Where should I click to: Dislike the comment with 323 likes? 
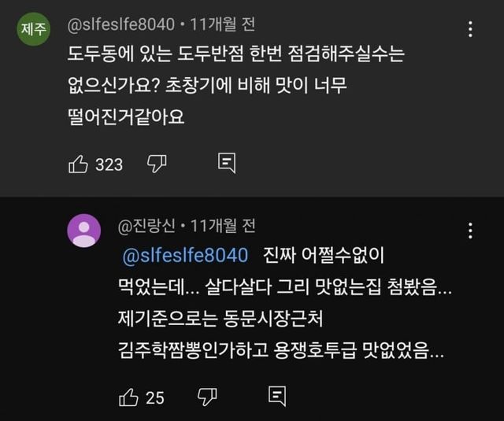click(157, 164)
